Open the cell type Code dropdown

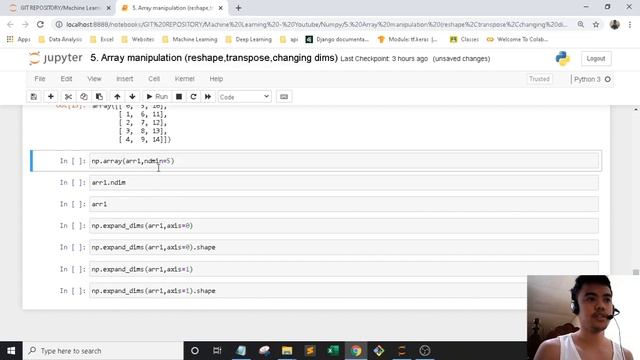tap(244, 97)
